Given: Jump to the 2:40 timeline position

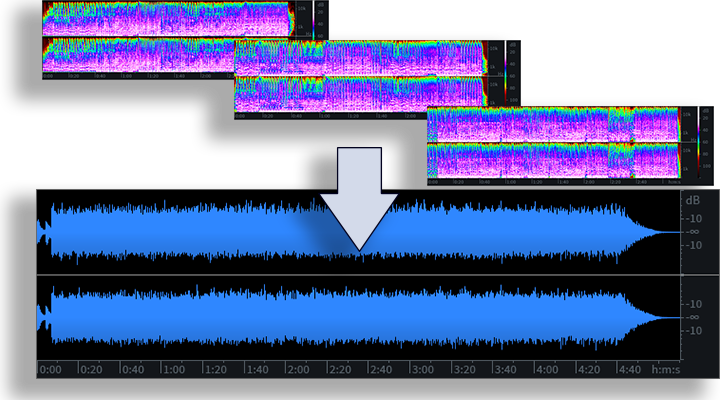Looking at the screenshot, I should pyautogui.click(x=381, y=369).
